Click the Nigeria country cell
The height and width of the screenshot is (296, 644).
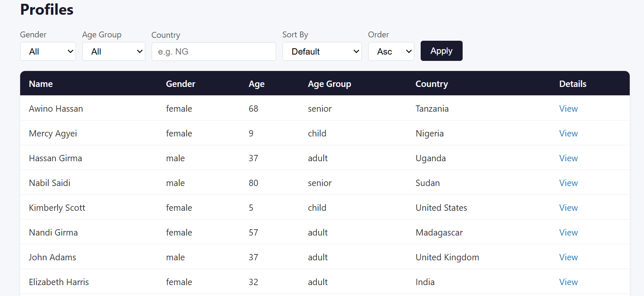click(429, 134)
